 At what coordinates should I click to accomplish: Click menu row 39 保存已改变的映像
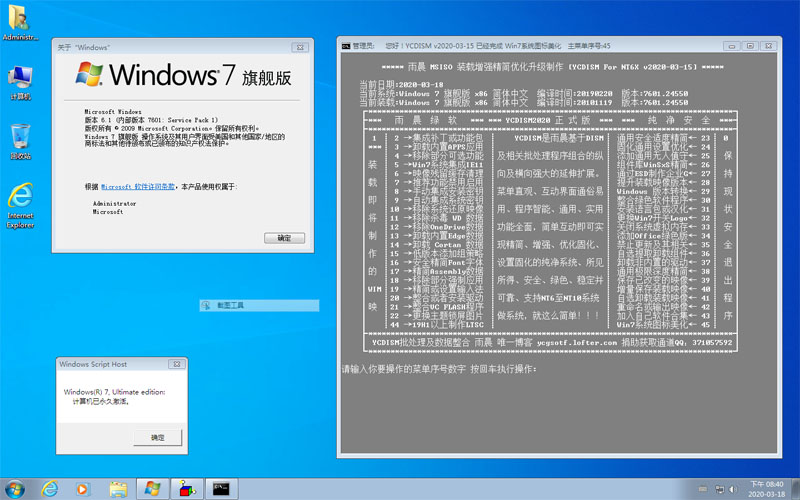pyautogui.click(x=663, y=280)
